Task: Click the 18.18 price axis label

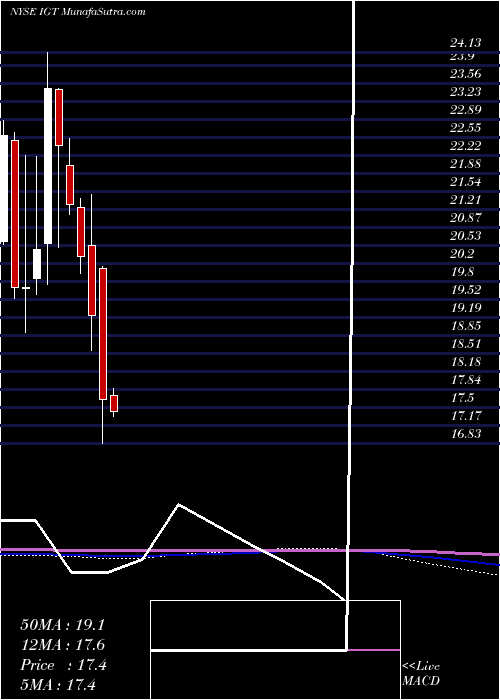Action: (466, 362)
